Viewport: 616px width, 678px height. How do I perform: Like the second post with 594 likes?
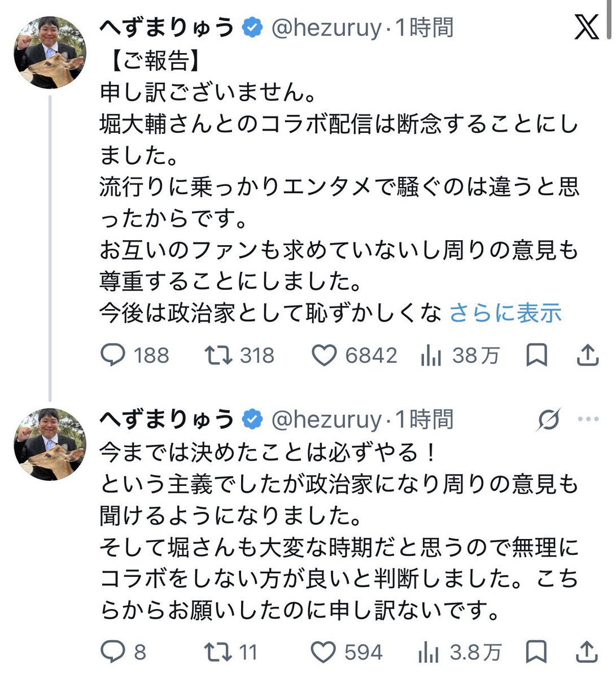(x=347, y=653)
